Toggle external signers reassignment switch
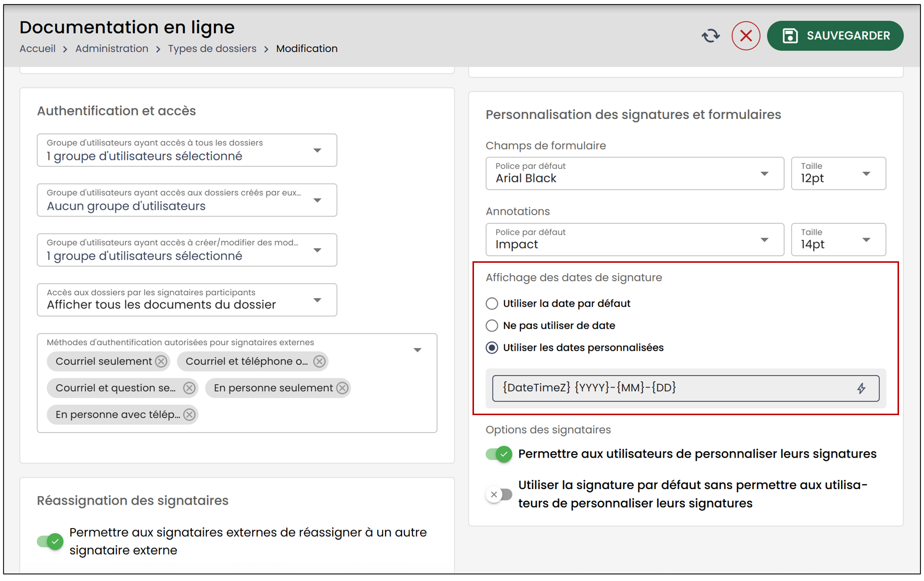The image size is (924, 581). pos(50,541)
